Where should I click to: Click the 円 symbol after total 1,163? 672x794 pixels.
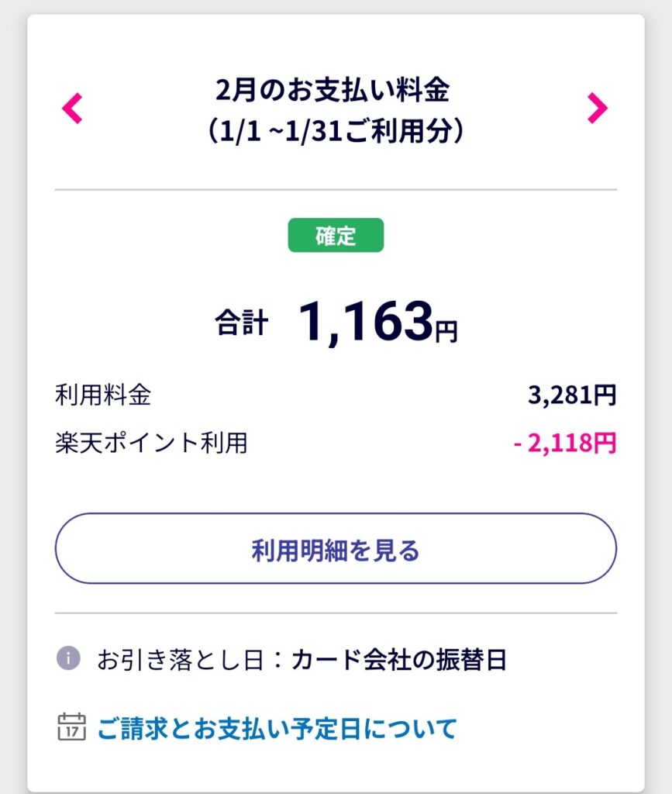point(446,333)
